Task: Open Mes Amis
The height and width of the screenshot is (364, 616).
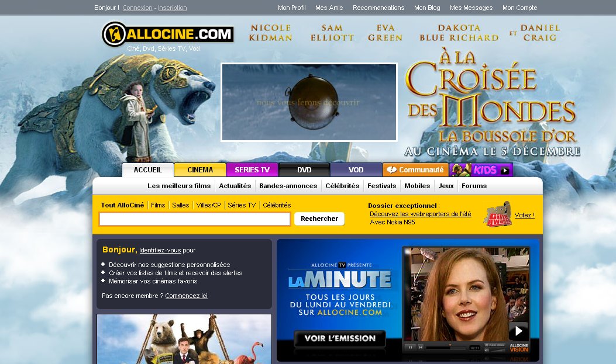Action: [329, 8]
